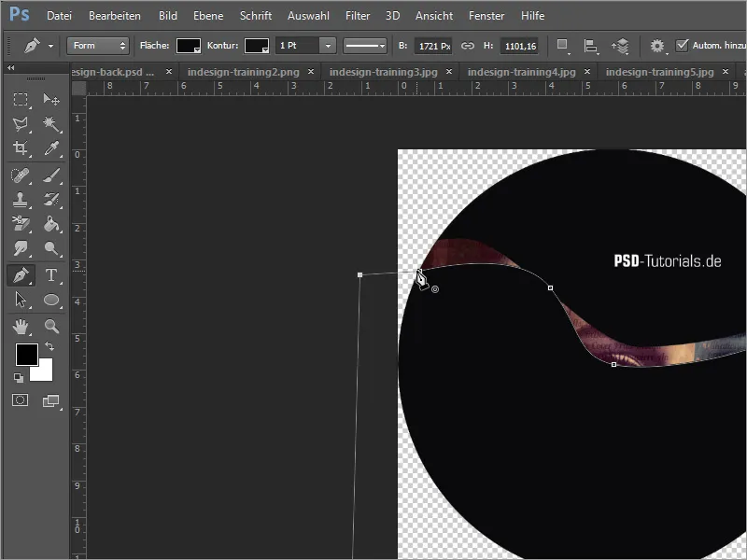Image resolution: width=747 pixels, height=560 pixels.
Task: Close the indesign-training2.png tab
Action: [311, 72]
